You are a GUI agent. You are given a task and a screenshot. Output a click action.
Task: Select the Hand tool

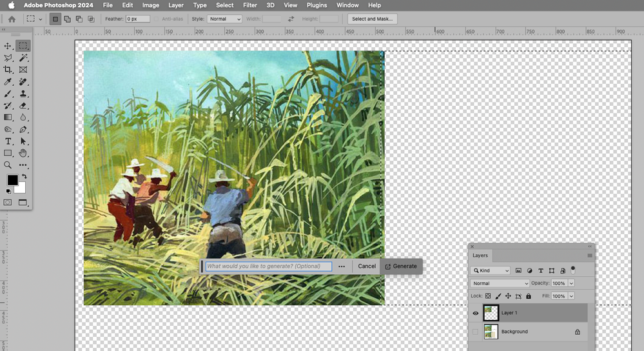click(23, 154)
